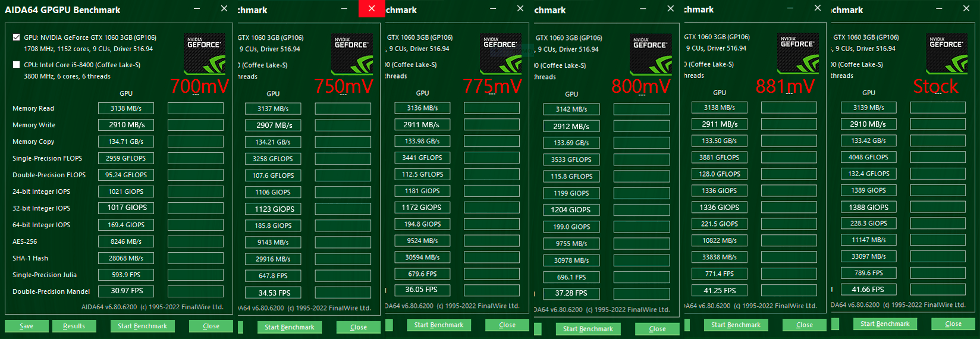Click the NVIDIA GeForce logo in 775mV window

(x=501, y=54)
